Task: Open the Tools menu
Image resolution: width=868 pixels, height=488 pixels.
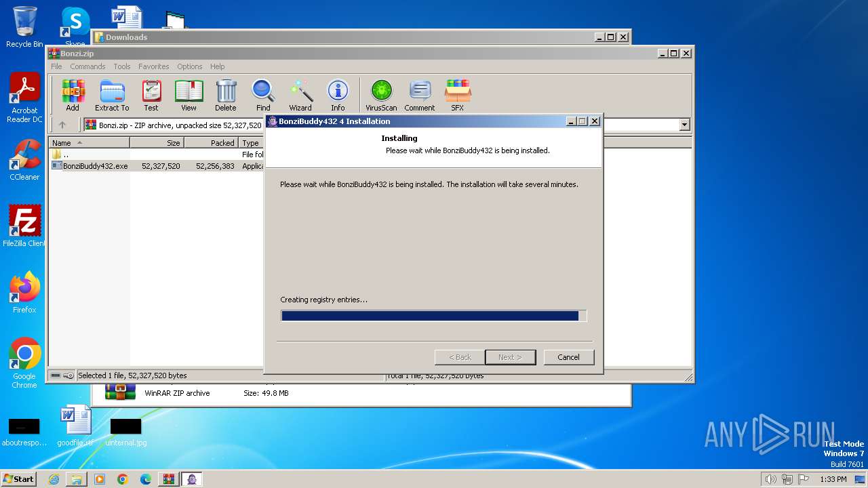Action: pyautogui.click(x=122, y=66)
